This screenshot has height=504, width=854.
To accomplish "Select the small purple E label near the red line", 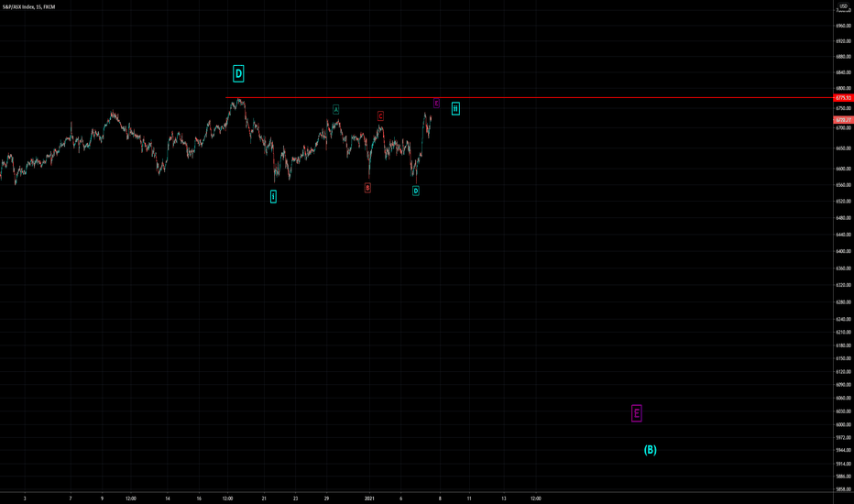I will click(436, 103).
